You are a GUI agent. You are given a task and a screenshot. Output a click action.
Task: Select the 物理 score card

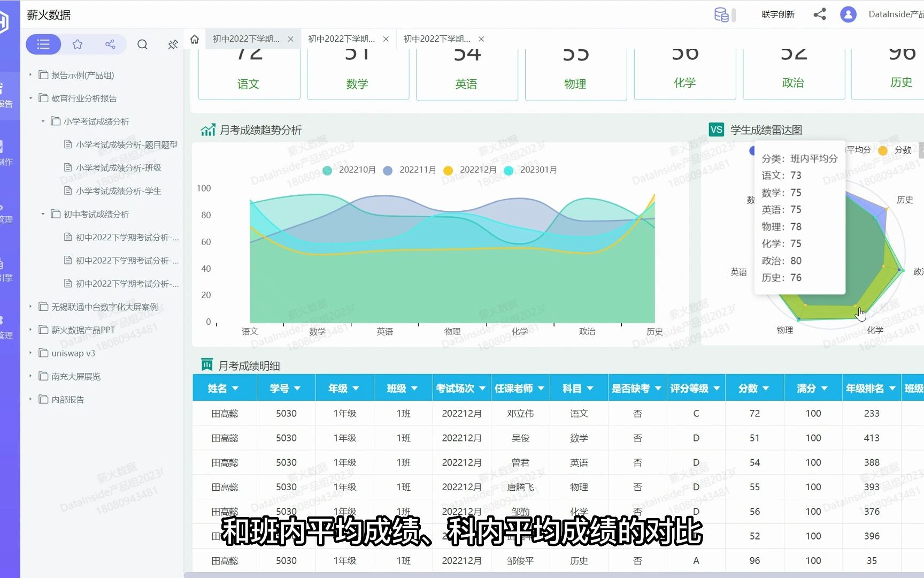(x=575, y=74)
